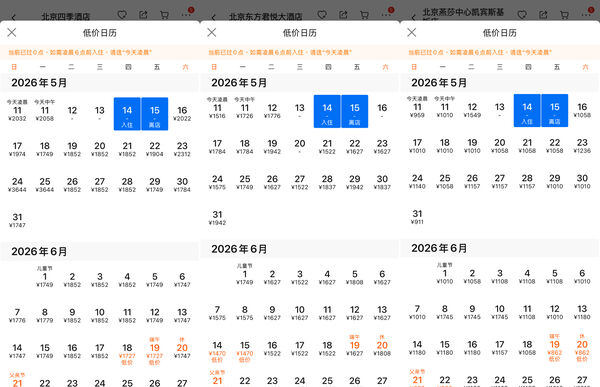Tap the orange 今天凌晨 notice in 凯宾斯基 panel
The height and width of the screenshot is (387, 600).
(480, 52)
